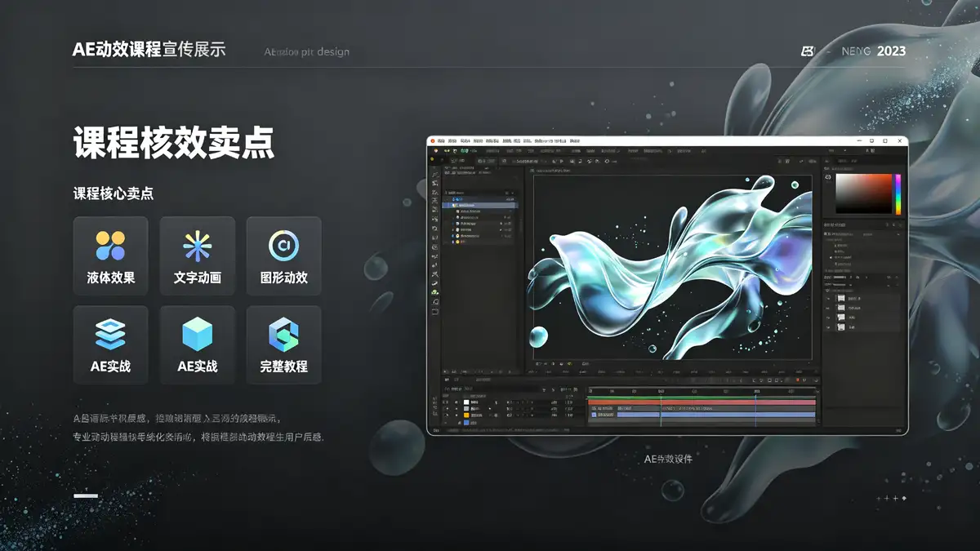Click the 课程核心卖点 subheading

[114, 194]
